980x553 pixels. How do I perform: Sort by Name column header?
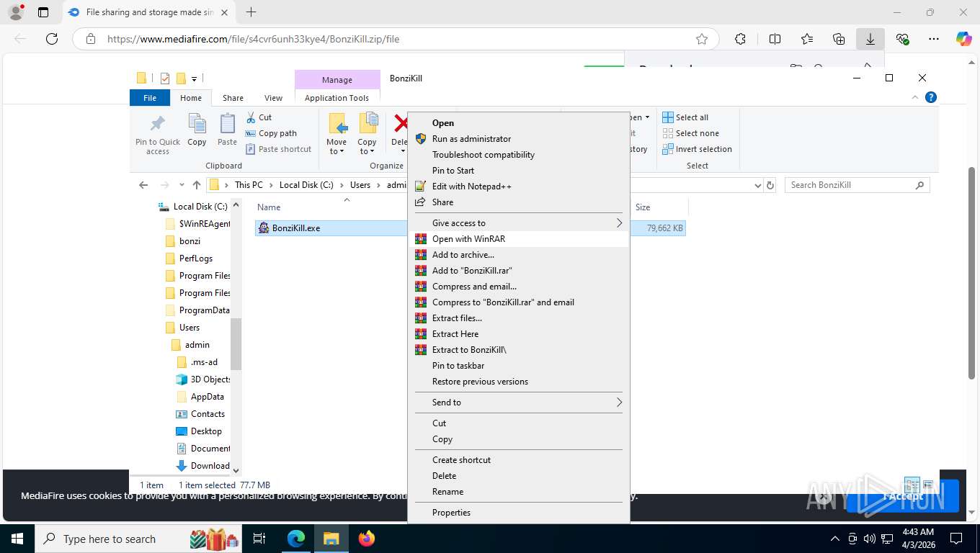click(269, 207)
